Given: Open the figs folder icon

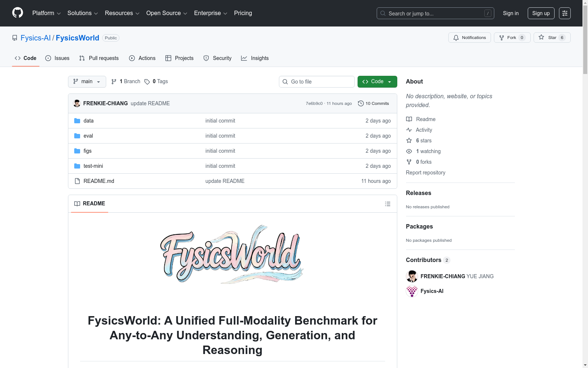Looking at the screenshot, I should tap(77, 151).
